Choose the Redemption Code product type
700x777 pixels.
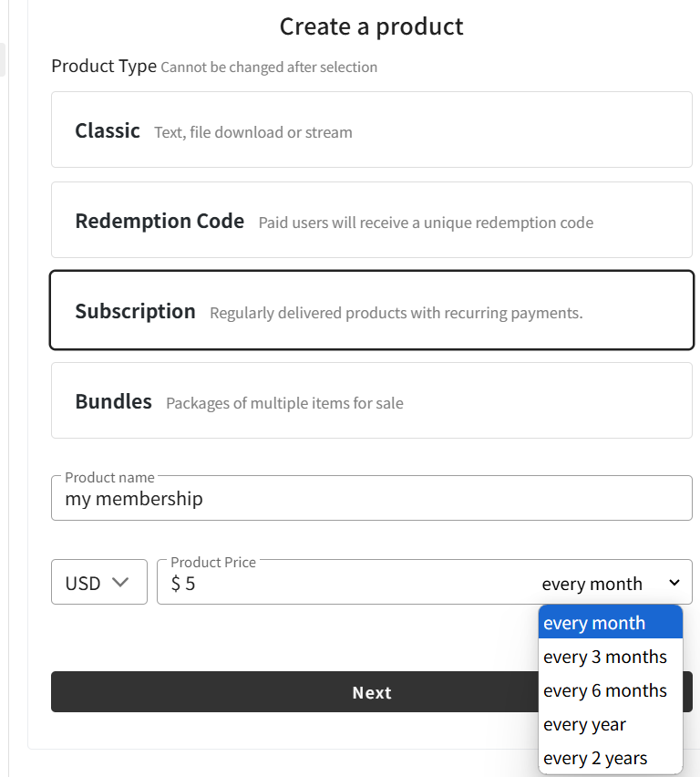pos(371,220)
